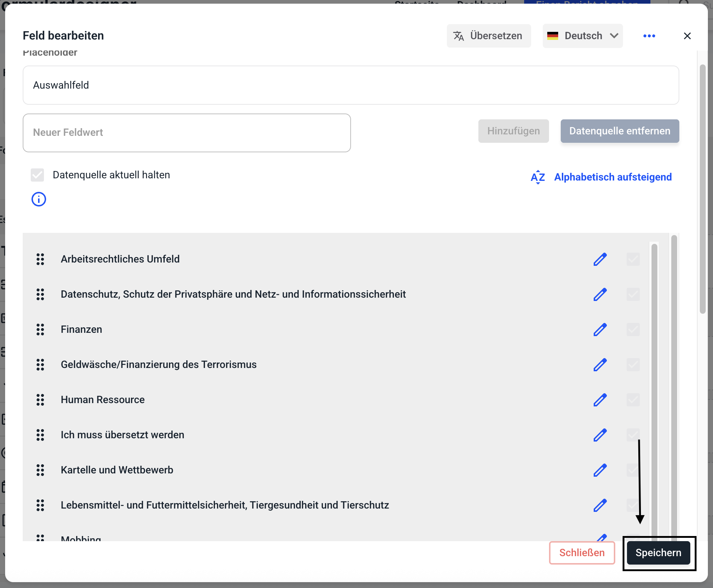The height and width of the screenshot is (588, 713).
Task: Click the Auswahlfeld placeholder text field
Action: 351,85
